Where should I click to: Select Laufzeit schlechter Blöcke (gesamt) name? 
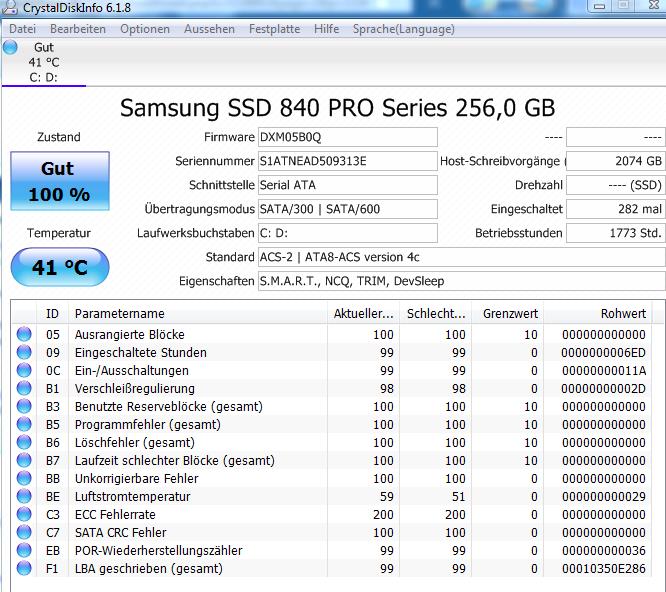click(x=175, y=461)
